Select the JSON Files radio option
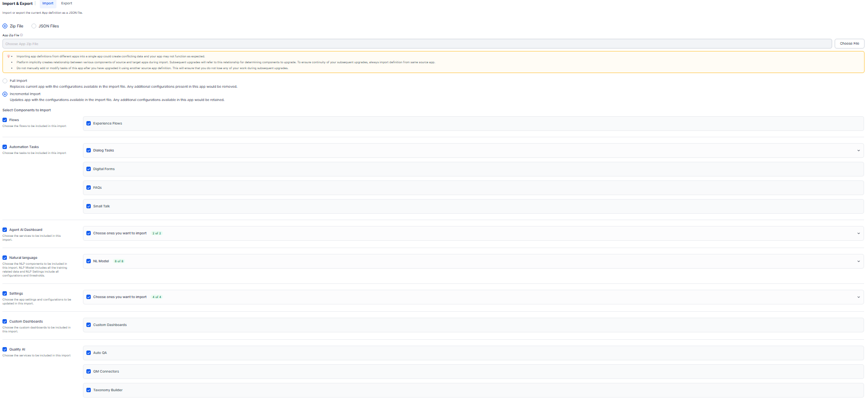The height and width of the screenshot is (402, 868). pos(34,26)
